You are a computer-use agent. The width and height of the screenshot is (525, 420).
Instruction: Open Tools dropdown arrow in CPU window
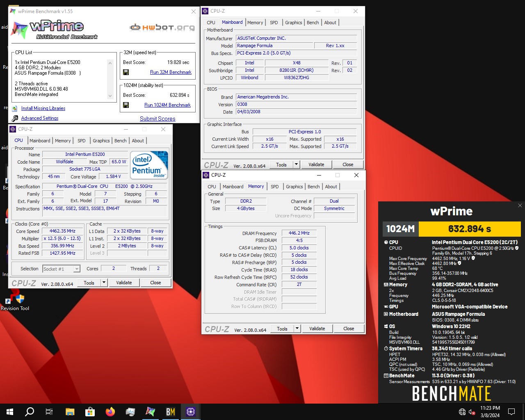tap(104, 283)
